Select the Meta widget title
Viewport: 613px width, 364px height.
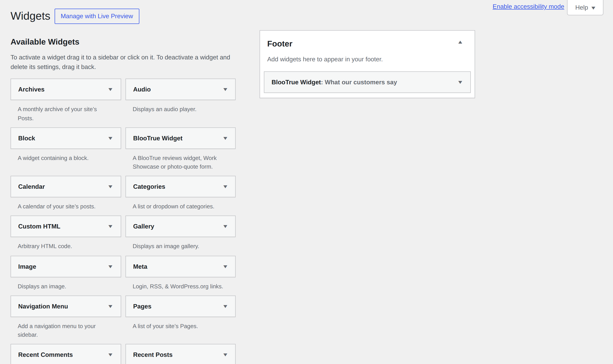coord(140,267)
